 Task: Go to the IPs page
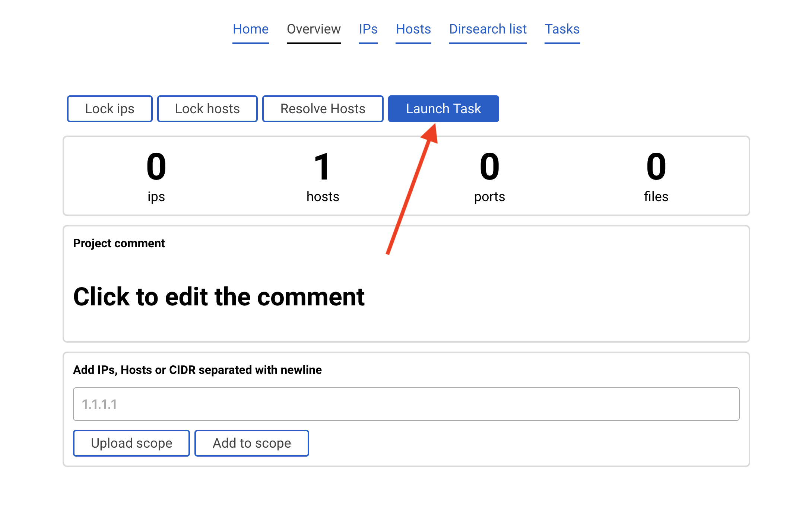[x=368, y=29]
